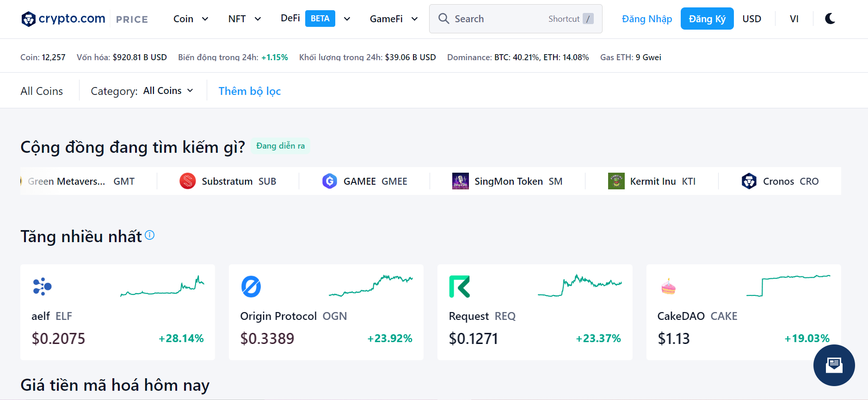Click the slash shortcut key badge
868x400 pixels.
pyautogui.click(x=588, y=19)
